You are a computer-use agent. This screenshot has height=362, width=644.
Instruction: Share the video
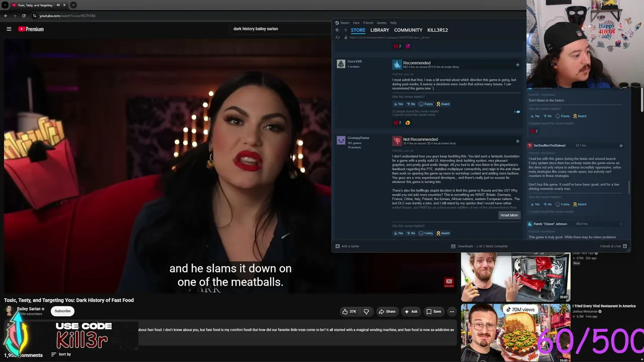click(x=387, y=312)
